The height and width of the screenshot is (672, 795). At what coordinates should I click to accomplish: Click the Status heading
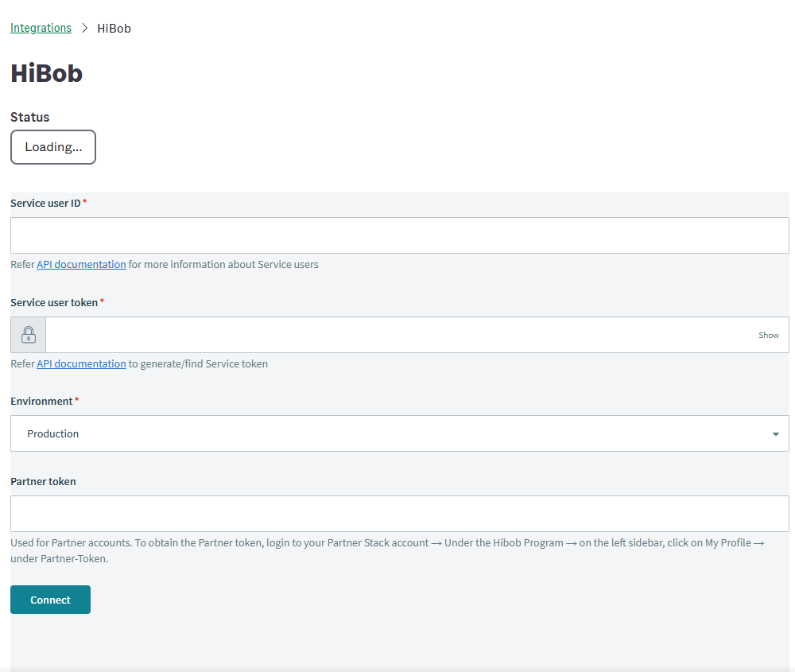(x=30, y=117)
